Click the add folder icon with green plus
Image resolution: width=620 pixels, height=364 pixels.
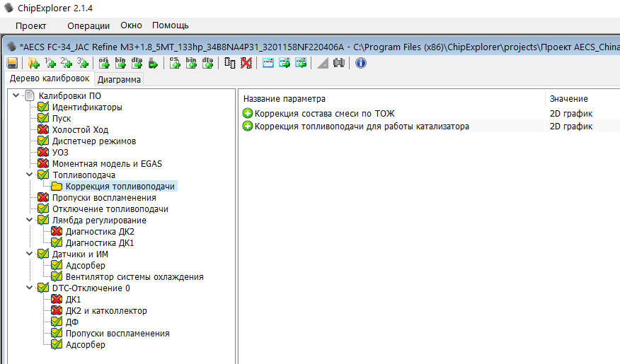pos(33,63)
